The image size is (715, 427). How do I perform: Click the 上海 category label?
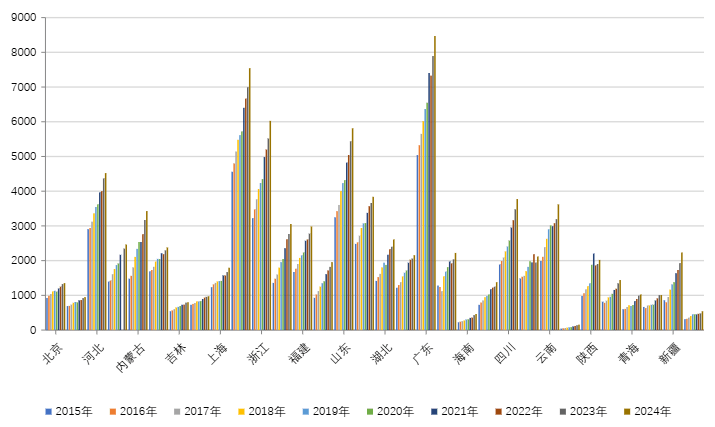[x=217, y=351]
